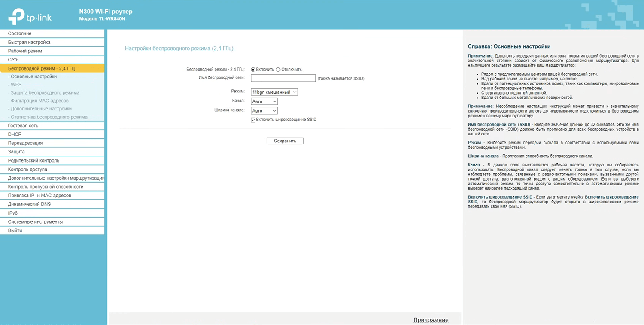644x325 pixels.
Task: Open the WPS submenu item
Action: 16,85
